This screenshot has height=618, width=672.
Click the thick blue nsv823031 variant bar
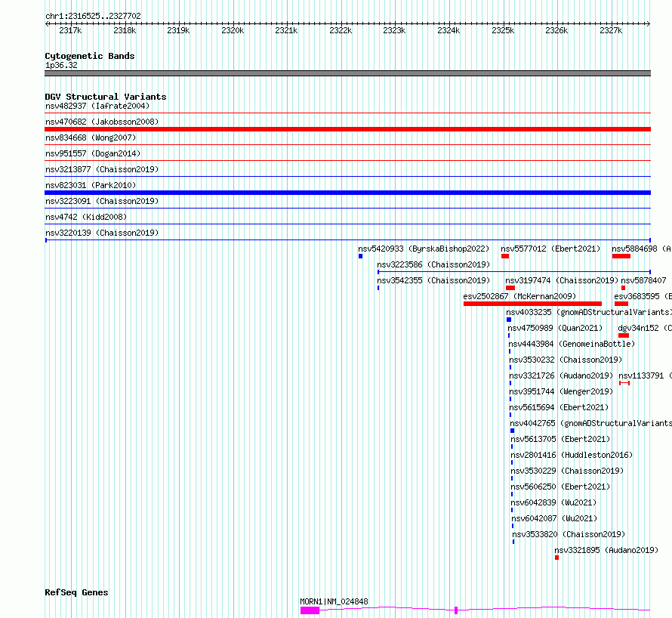click(347, 193)
